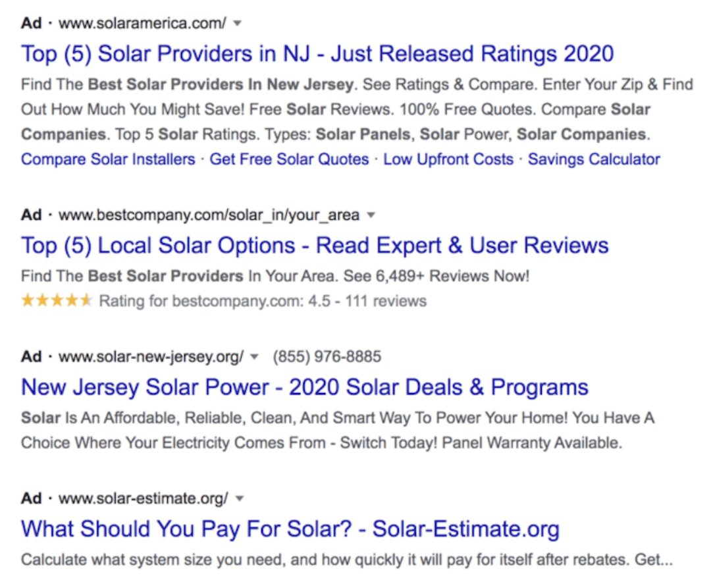Click the phone number (855) 976-8885
Image resolution: width=711 pixels, height=588 pixels.
[x=327, y=357]
